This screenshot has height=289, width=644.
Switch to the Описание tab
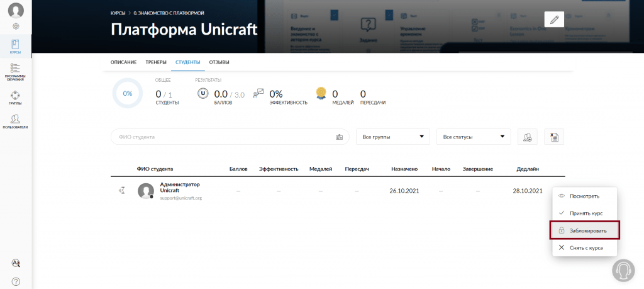pos(123,62)
